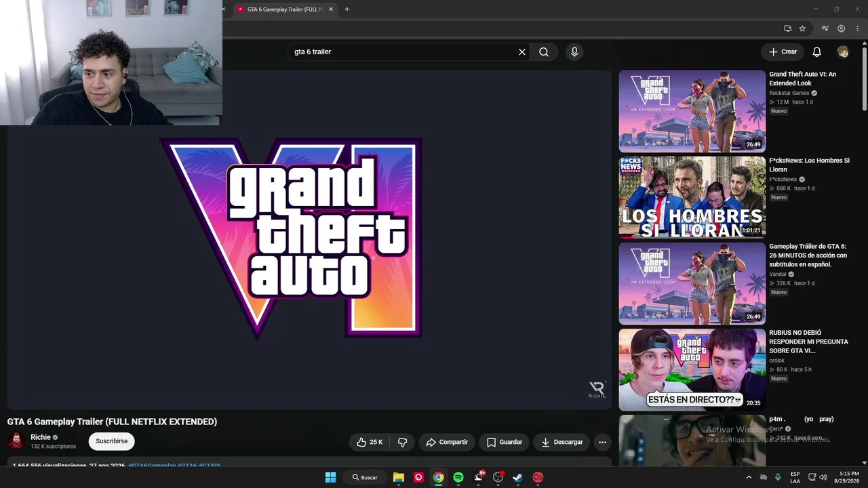Open 'Los Hombres Si Lloran' video thumbnail
Viewport: 868px width, 488px height.
[692, 197]
